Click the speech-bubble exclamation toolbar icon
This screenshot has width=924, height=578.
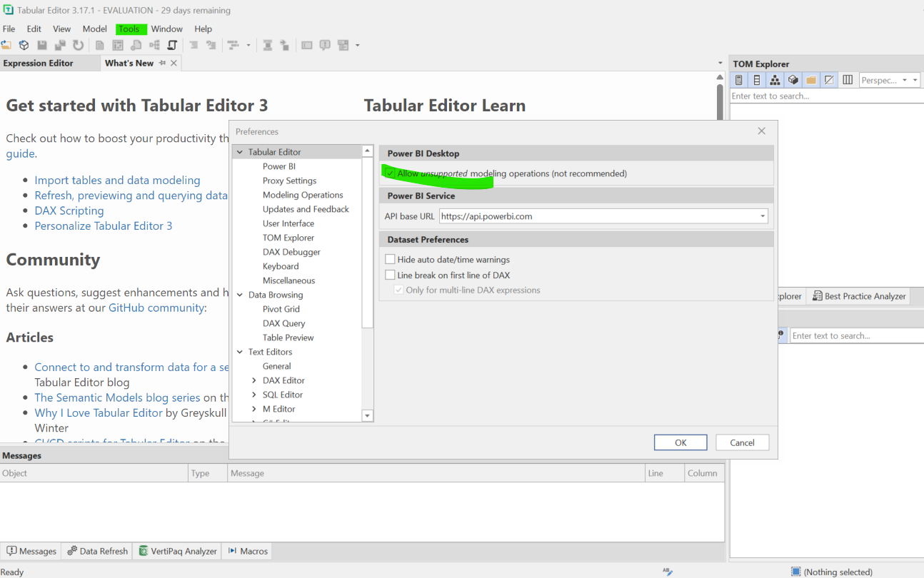[x=325, y=45]
